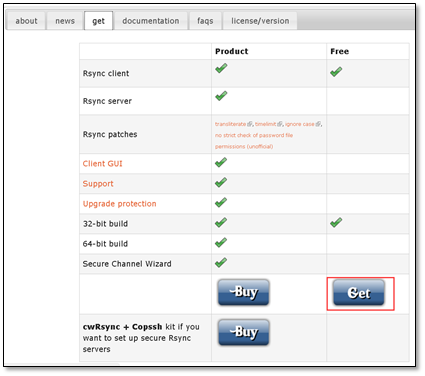Open the Support link
The height and width of the screenshot is (376, 425).
click(98, 184)
